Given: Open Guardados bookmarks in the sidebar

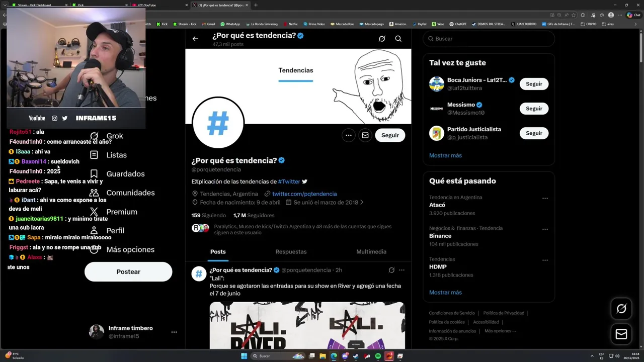Looking at the screenshot, I should pyautogui.click(x=117, y=174).
